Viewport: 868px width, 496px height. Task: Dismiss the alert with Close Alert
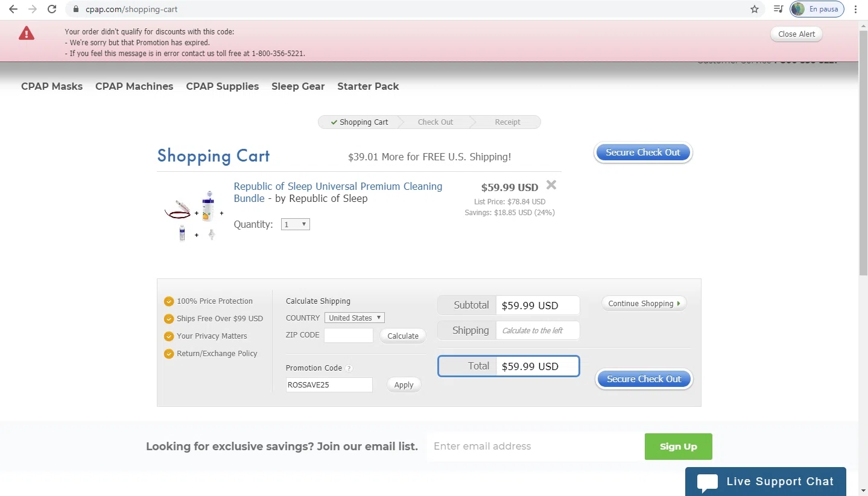click(796, 34)
